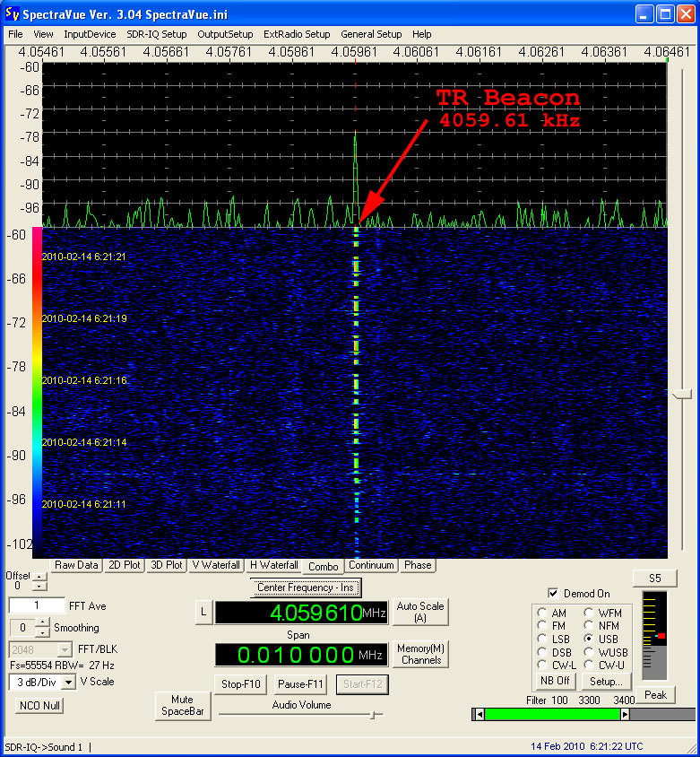Select LSB demodulation mode
The image size is (700, 757).
542,640
